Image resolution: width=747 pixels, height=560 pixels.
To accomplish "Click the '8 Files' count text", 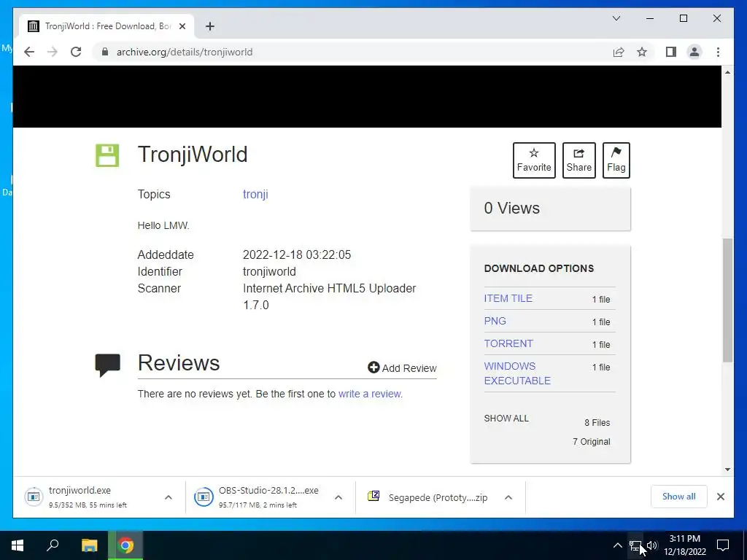I will pyautogui.click(x=597, y=422).
